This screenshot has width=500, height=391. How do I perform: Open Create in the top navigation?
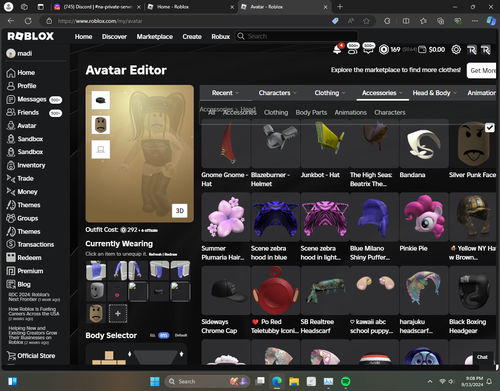pos(192,36)
